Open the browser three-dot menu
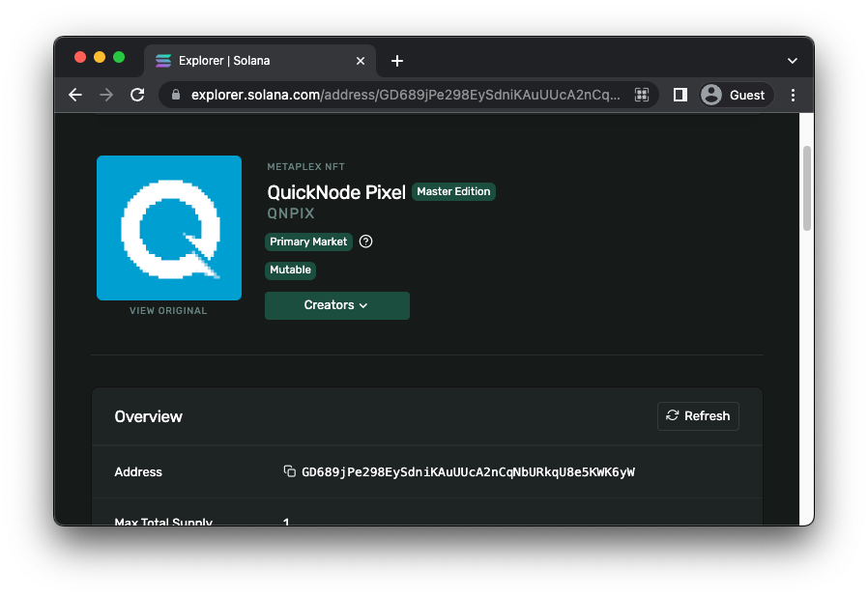The height and width of the screenshot is (597, 868). click(x=794, y=95)
